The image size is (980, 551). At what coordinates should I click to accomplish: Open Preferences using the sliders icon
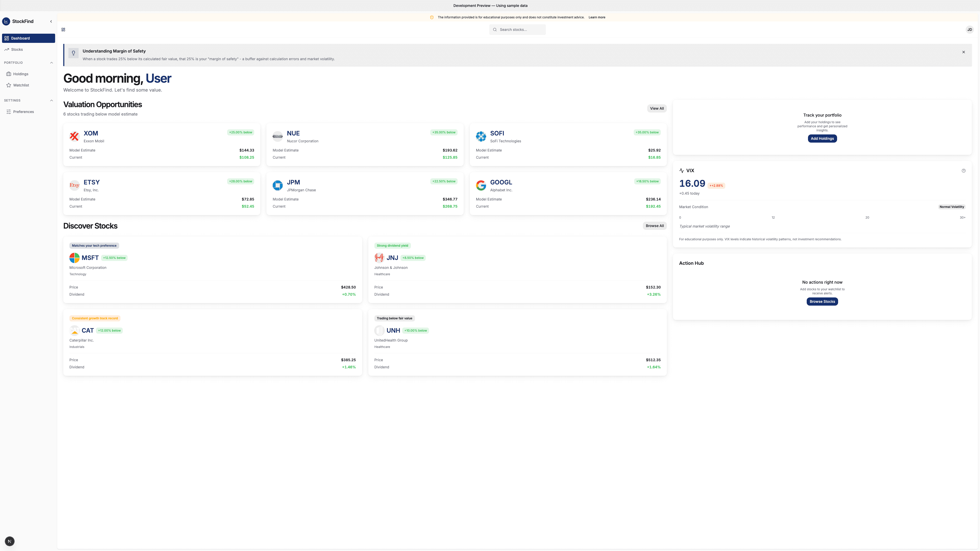(x=8, y=111)
